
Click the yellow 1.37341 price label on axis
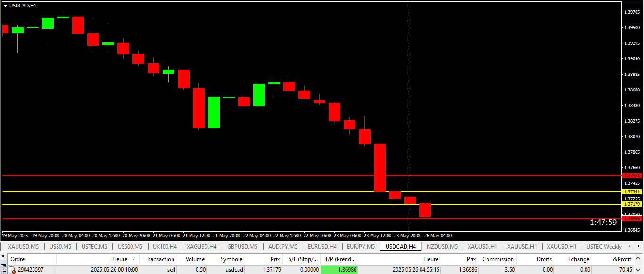(632, 192)
